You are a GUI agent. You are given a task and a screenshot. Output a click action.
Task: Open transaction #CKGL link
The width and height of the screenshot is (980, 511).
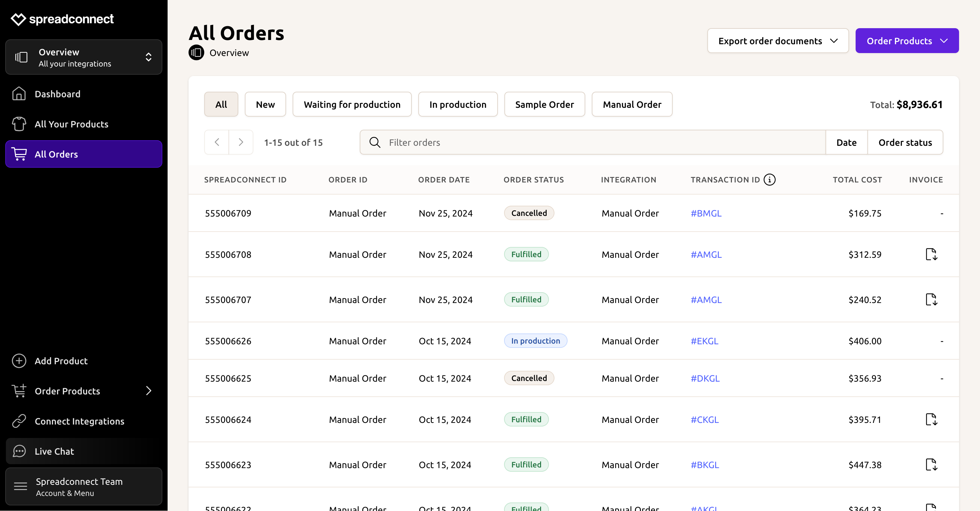[705, 420]
